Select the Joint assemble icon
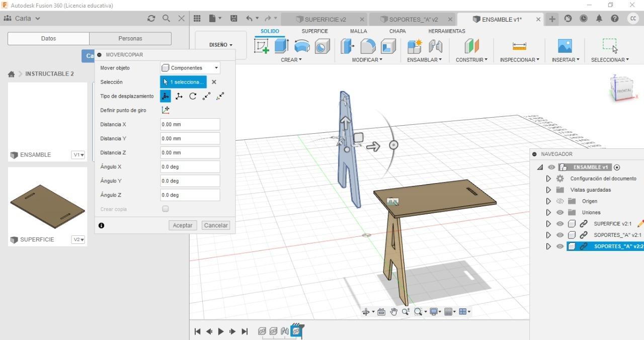The height and width of the screenshot is (340, 644). 435,46
